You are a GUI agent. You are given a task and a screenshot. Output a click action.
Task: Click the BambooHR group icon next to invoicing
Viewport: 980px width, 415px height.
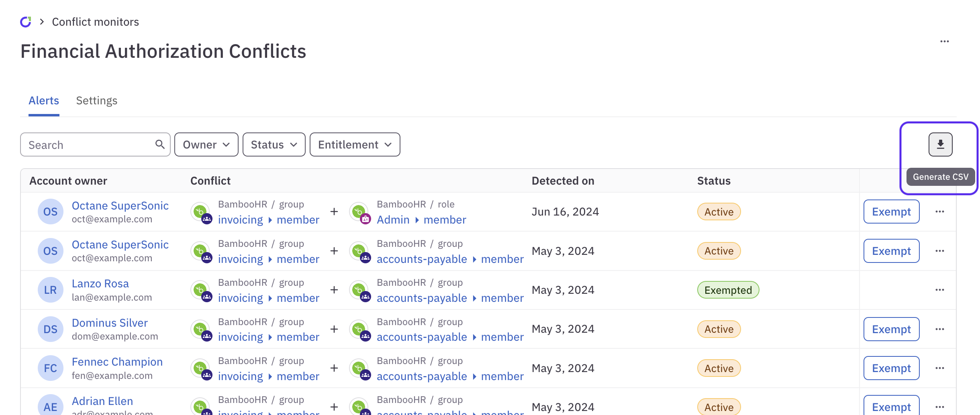(x=201, y=212)
